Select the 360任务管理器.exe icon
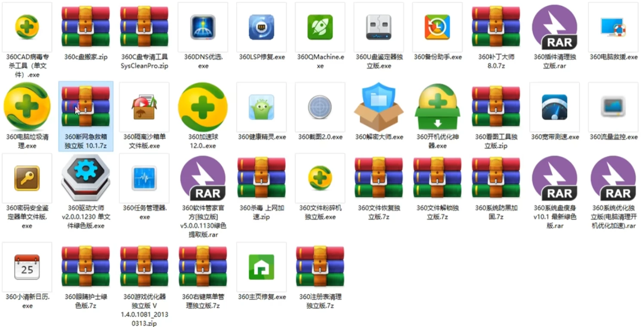The width and height of the screenshot is (644, 327). (x=144, y=178)
